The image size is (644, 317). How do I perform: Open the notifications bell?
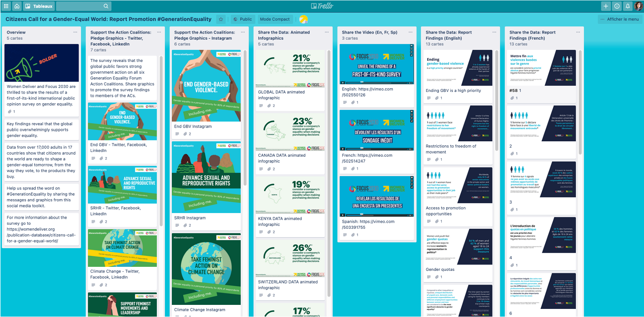[627, 6]
